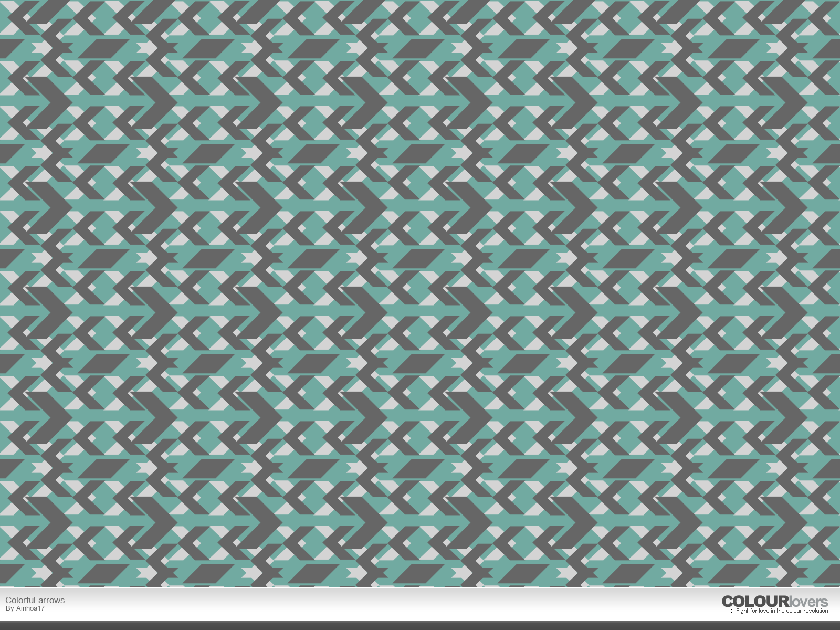Click the "By Ainhoa17" author credit
This screenshot has width=840, height=630.
[x=25, y=608]
